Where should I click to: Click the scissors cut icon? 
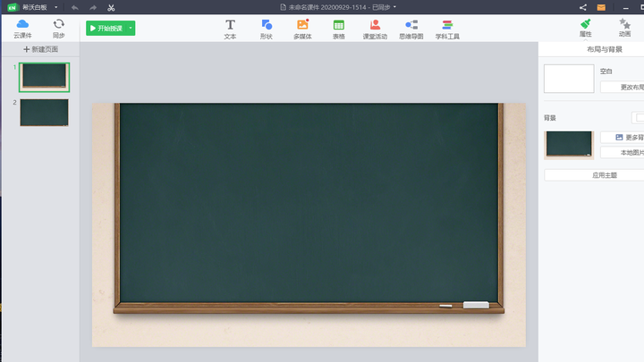(111, 7)
